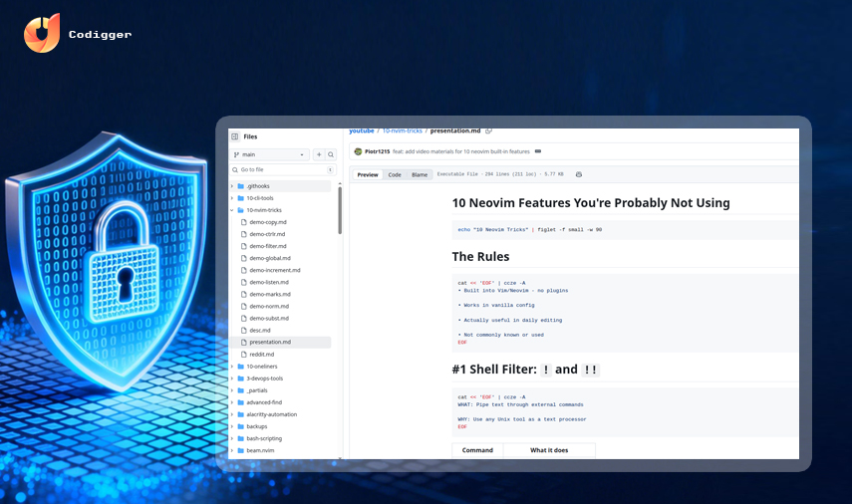Click the file icon beside demo-increment.md
This screenshot has height=504, width=852.
tap(244, 270)
